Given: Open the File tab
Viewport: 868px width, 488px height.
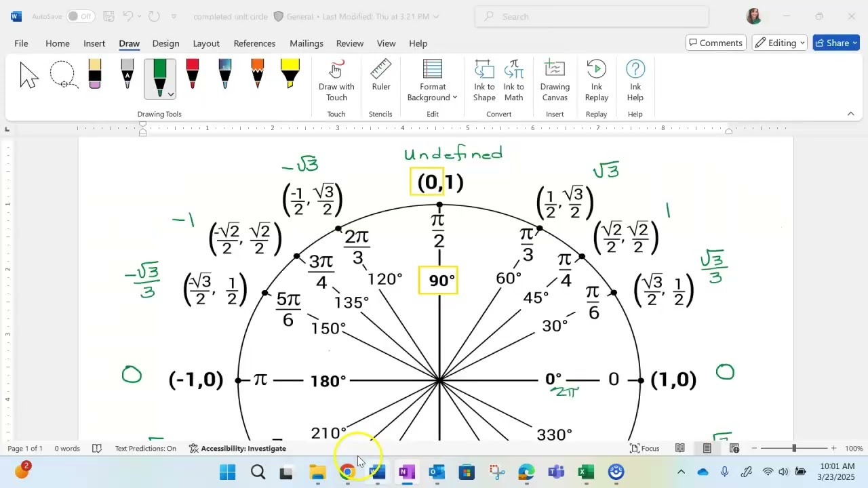Looking at the screenshot, I should (22, 43).
